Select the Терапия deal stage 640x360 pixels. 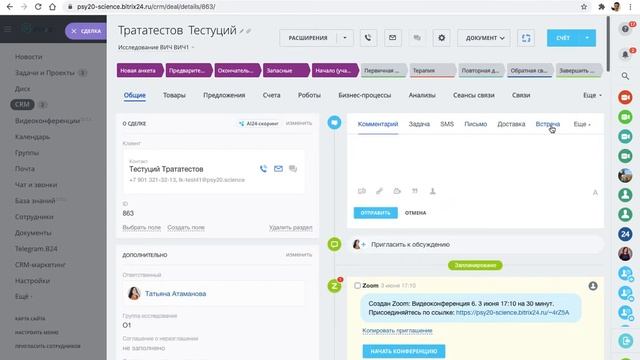tap(432, 70)
